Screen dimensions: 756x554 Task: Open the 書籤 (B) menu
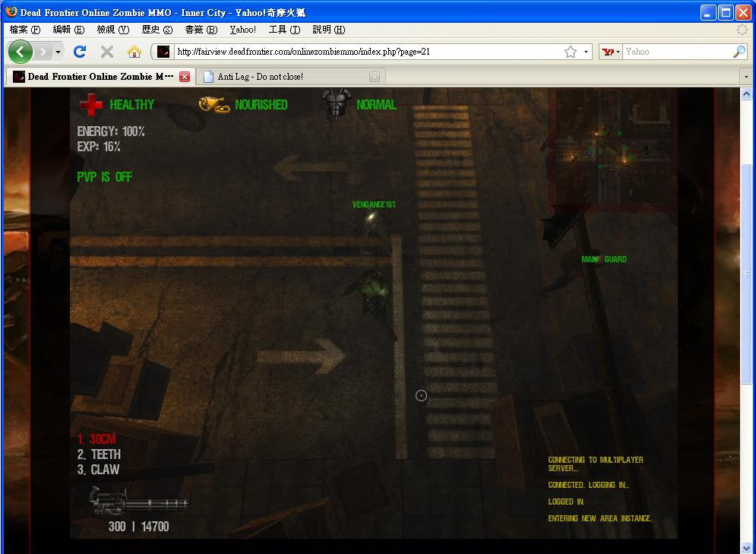click(201, 30)
